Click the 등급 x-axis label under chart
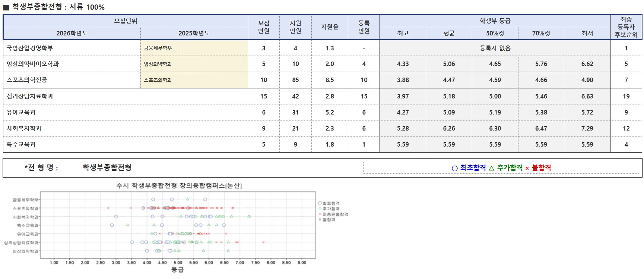 pyautogui.click(x=177, y=269)
